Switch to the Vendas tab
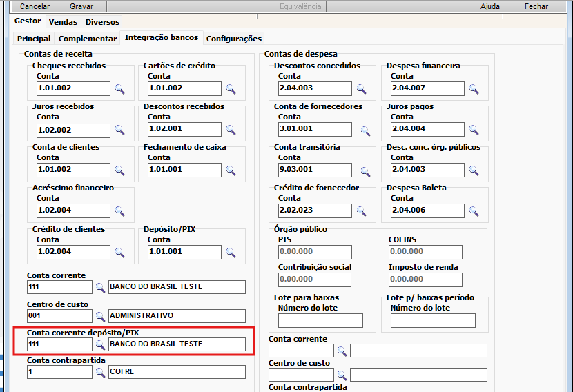The height and width of the screenshot is (392, 573). (x=63, y=22)
